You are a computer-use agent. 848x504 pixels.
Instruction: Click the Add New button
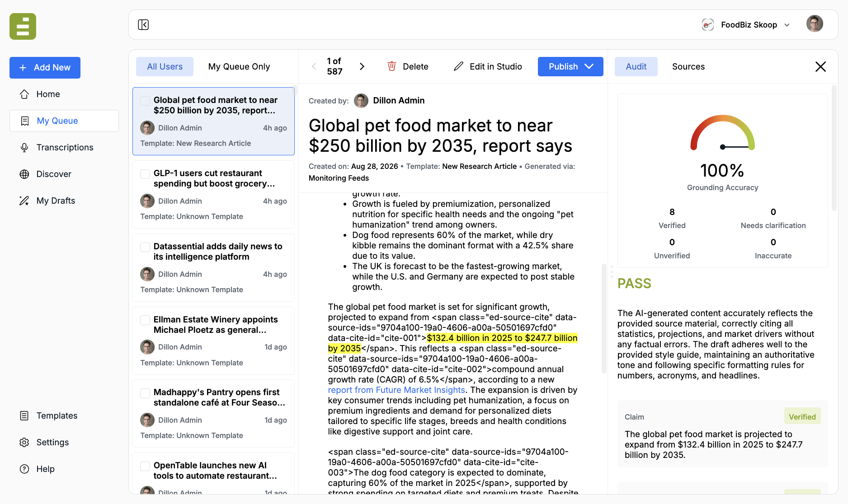[45, 68]
